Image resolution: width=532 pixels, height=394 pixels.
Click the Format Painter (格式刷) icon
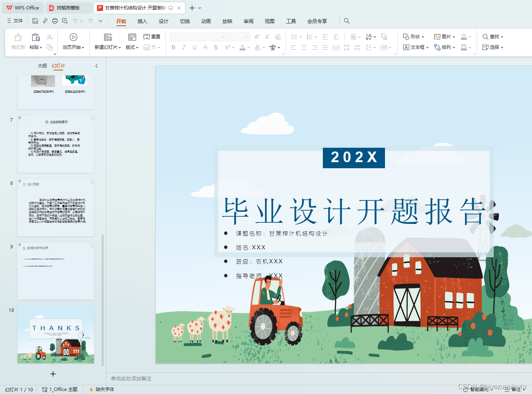click(x=18, y=37)
